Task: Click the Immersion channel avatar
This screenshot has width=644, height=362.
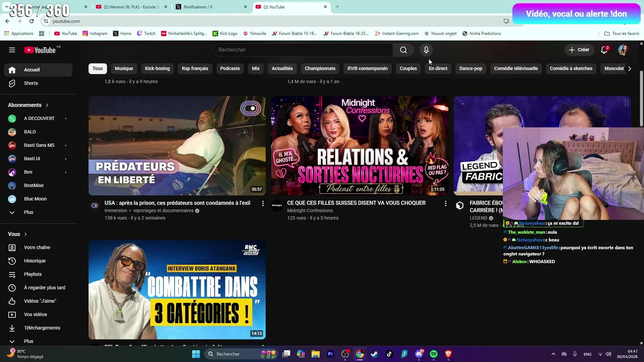Action: (x=95, y=205)
